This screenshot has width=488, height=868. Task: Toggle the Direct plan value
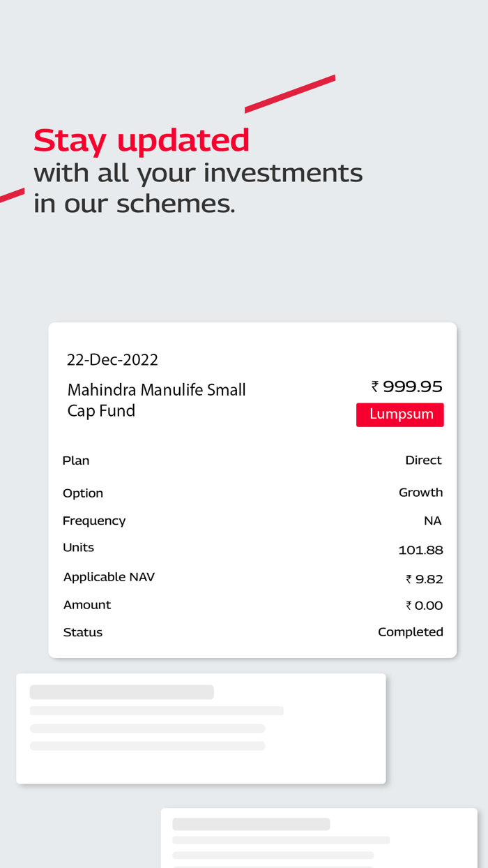click(424, 460)
